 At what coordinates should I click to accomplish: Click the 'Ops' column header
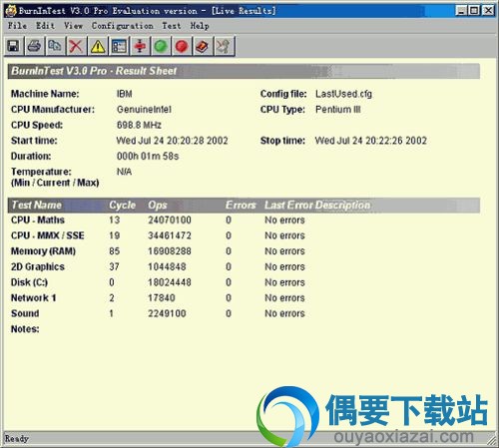(x=158, y=205)
